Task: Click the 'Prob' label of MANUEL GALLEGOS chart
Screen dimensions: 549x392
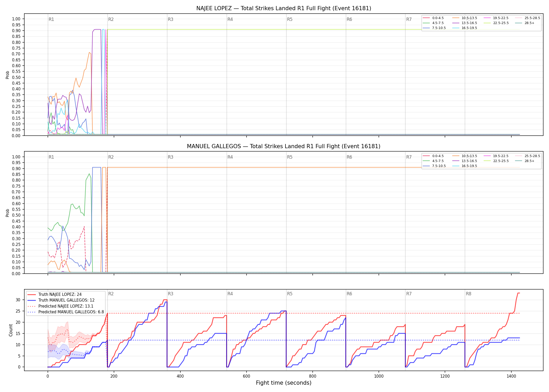Action: [8, 213]
